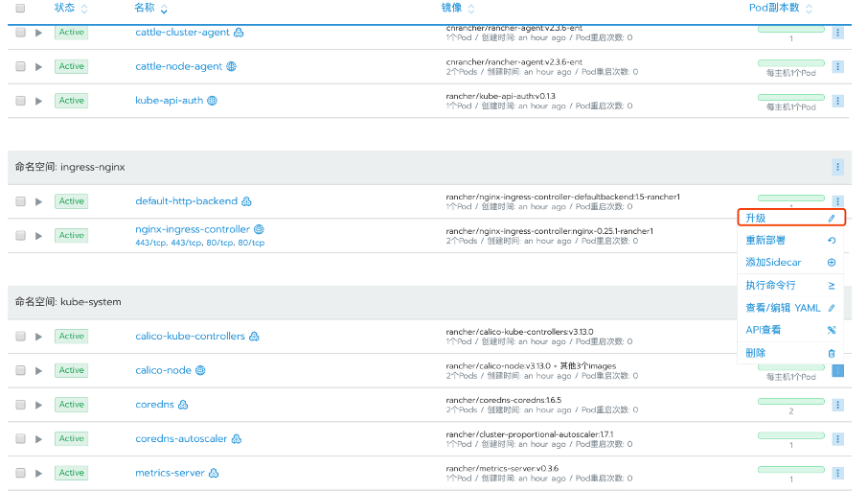The width and height of the screenshot is (868, 491).
Task: Check the nginx-ingress-controller row checkbox
Action: click(20, 236)
